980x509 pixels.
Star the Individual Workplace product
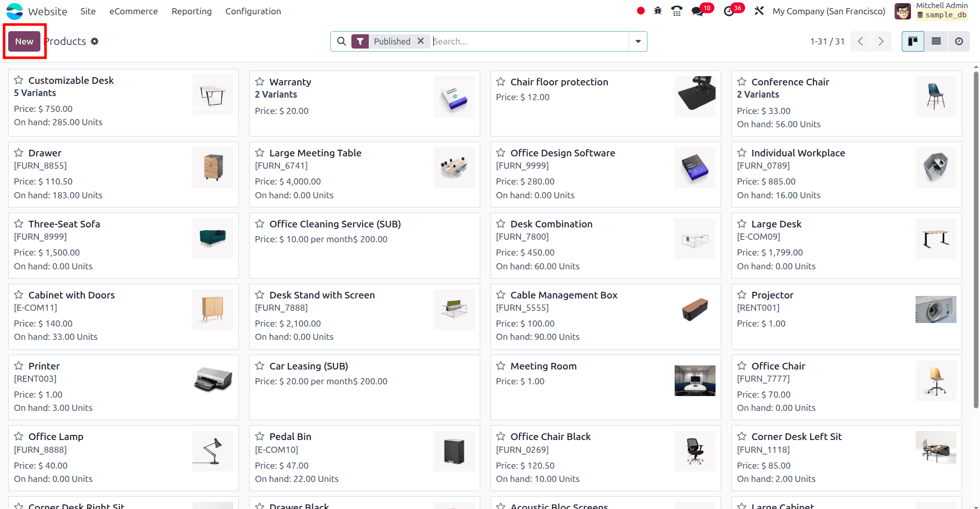pyautogui.click(x=742, y=153)
